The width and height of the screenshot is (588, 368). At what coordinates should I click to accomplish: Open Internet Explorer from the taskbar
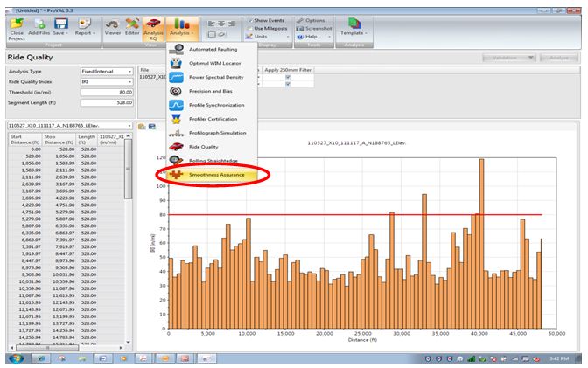pos(41,358)
